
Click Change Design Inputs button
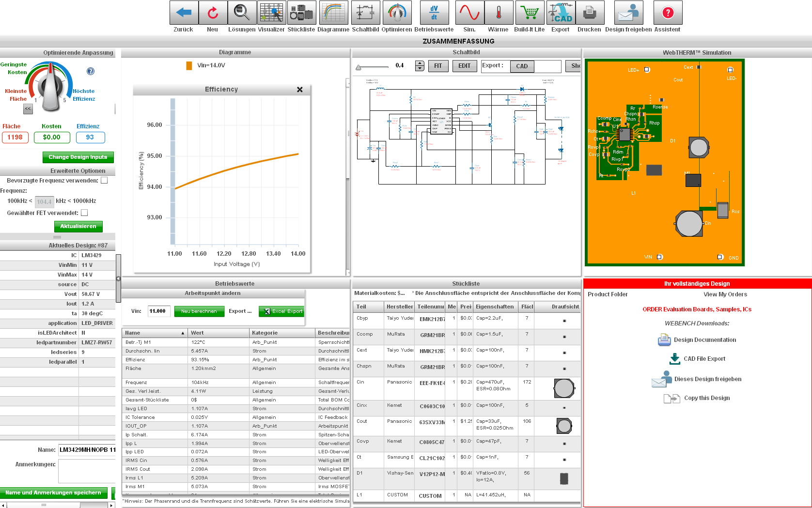pyautogui.click(x=78, y=157)
